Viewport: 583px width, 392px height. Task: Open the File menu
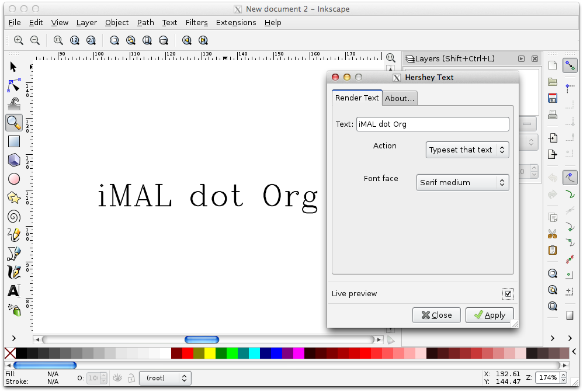click(15, 23)
